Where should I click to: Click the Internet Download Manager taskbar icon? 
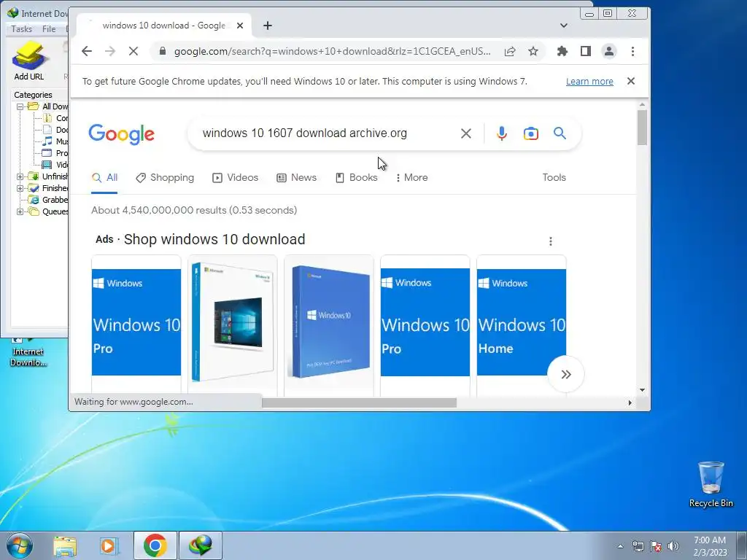click(201, 545)
